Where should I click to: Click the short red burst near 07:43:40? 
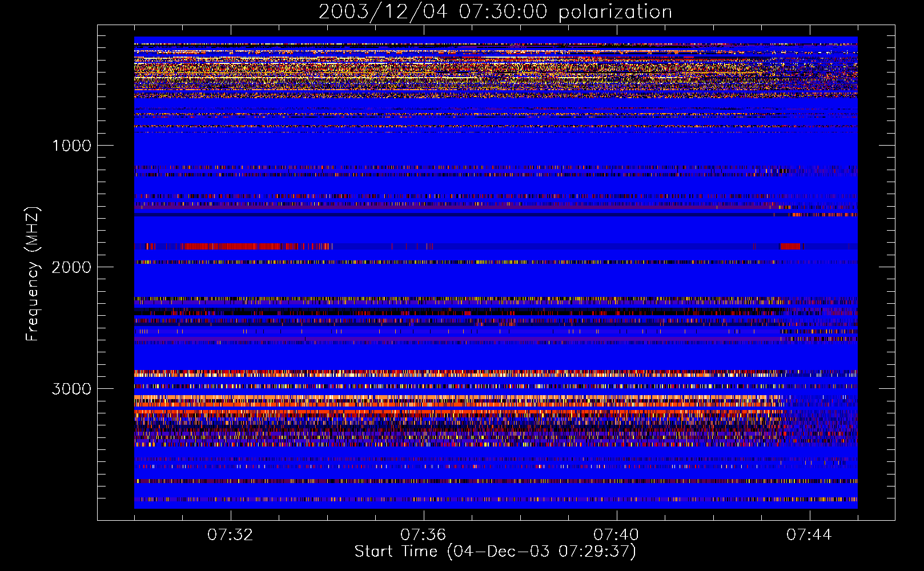[791, 247]
